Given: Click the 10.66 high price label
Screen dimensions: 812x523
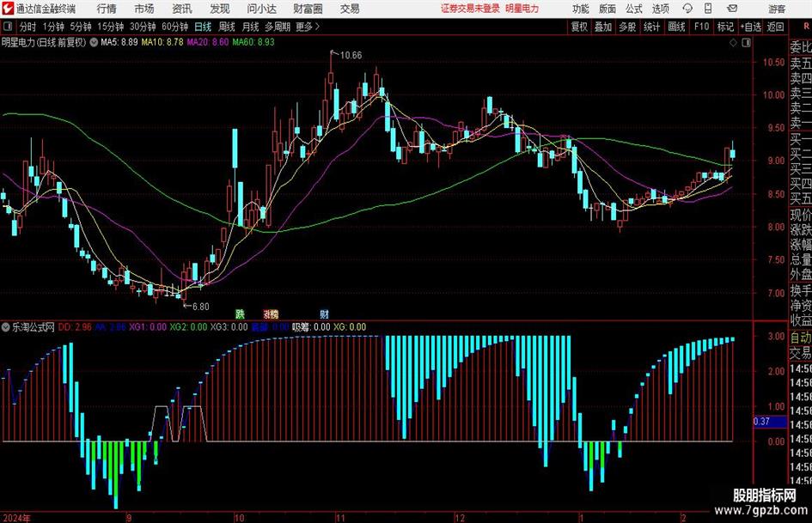Looking at the screenshot, I should pos(351,56).
